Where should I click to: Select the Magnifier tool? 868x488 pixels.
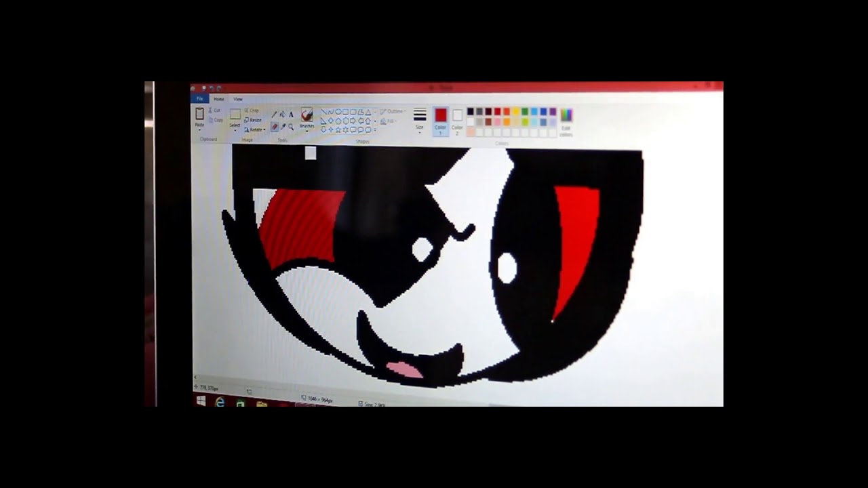click(x=291, y=127)
